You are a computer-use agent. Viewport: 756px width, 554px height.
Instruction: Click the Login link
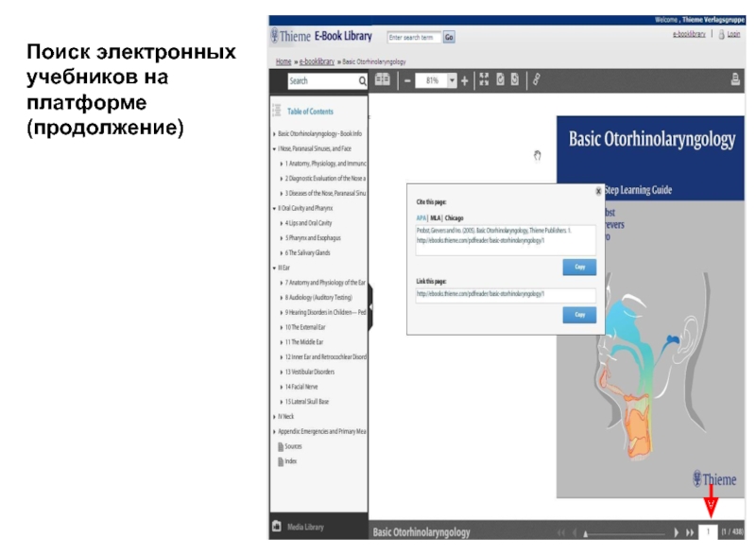(733, 34)
